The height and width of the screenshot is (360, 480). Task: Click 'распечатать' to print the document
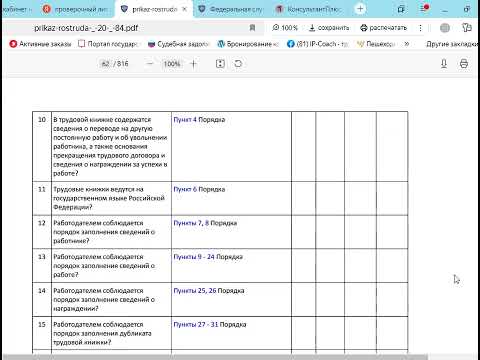pyautogui.click(x=383, y=28)
